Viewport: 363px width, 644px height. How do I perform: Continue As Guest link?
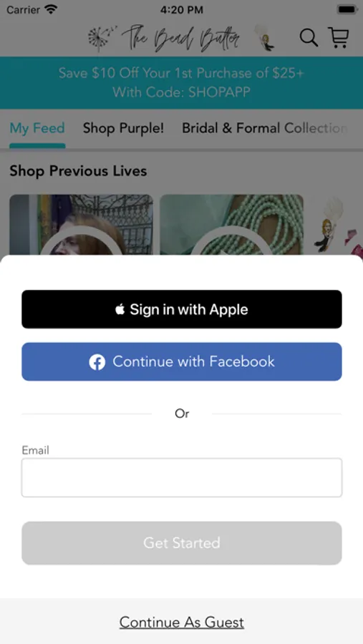tap(182, 623)
